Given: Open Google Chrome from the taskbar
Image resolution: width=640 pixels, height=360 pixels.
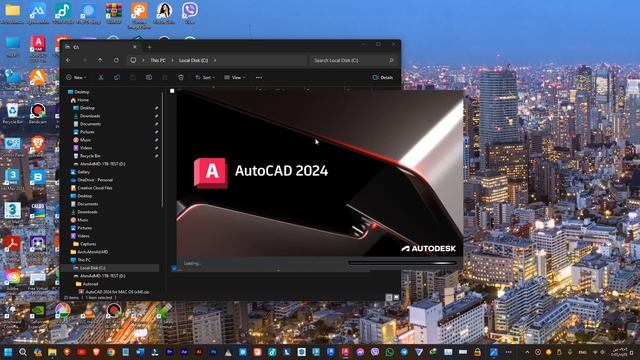Looking at the screenshot, I should [x=111, y=352].
